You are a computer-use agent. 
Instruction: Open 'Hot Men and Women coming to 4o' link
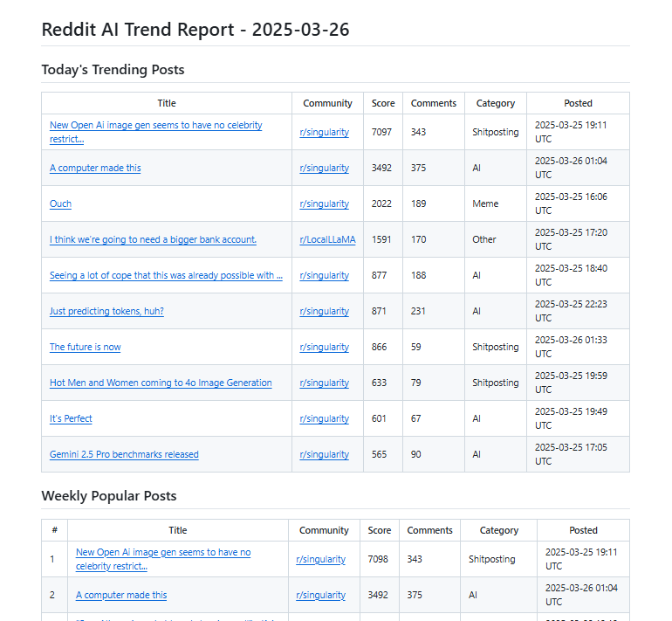tap(161, 383)
